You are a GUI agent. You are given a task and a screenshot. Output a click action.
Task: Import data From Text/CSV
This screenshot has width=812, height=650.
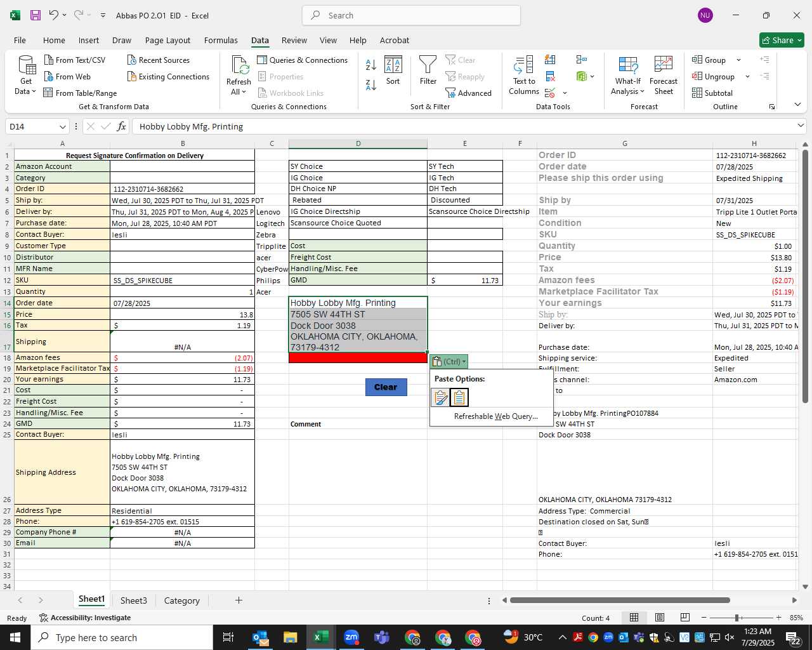click(x=74, y=60)
